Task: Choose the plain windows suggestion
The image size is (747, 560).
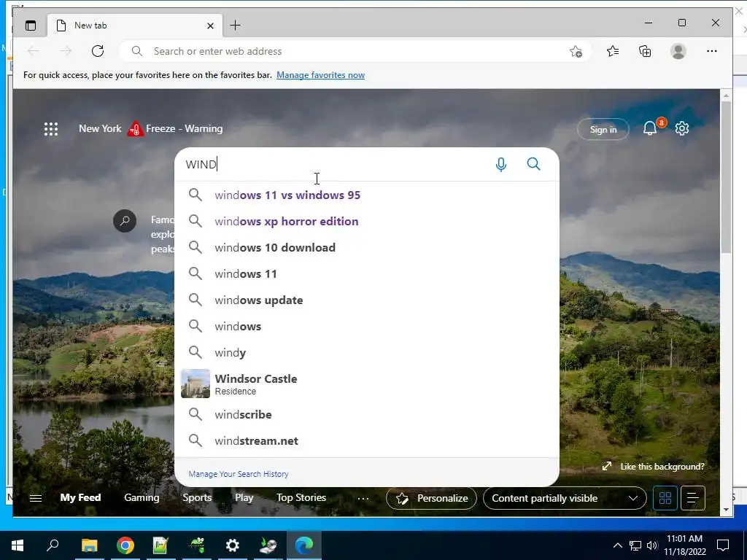Action: tap(367, 326)
